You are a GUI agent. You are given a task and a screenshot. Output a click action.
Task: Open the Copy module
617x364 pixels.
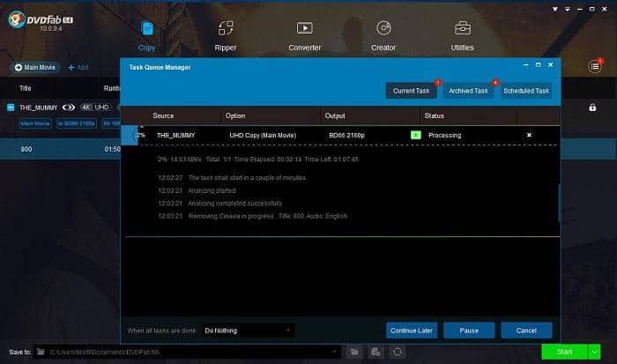click(x=147, y=36)
